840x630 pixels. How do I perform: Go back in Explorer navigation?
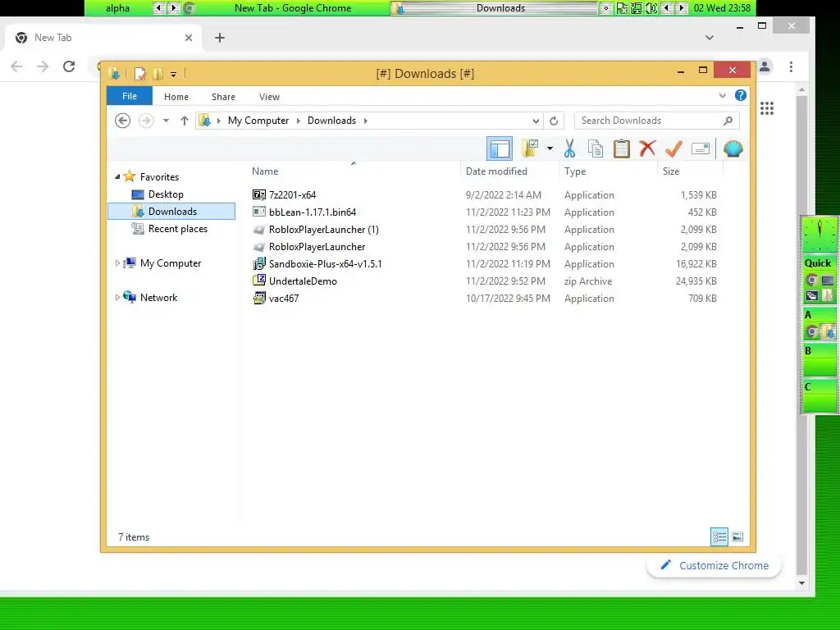coord(123,121)
